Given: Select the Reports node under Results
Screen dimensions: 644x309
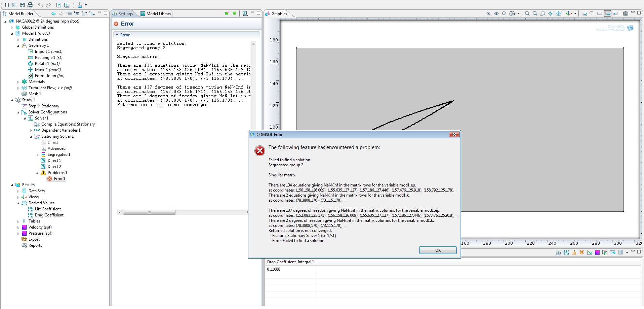Looking at the screenshot, I should pyautogui.click(x=32, y=245).
